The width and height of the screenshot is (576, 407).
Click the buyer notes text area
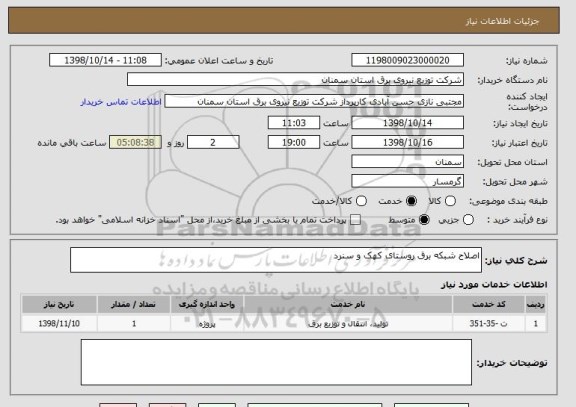pyautogui.click(x=276, y=362)
